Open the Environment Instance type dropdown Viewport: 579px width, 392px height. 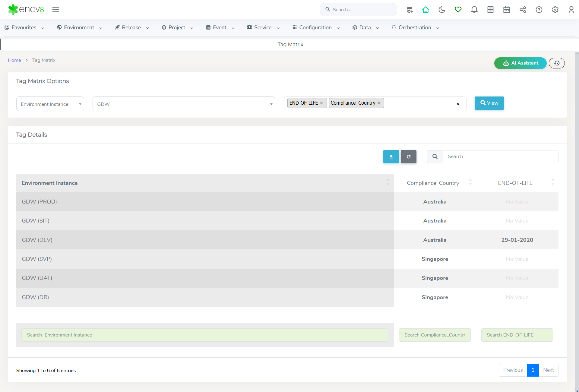pos(50,104)
